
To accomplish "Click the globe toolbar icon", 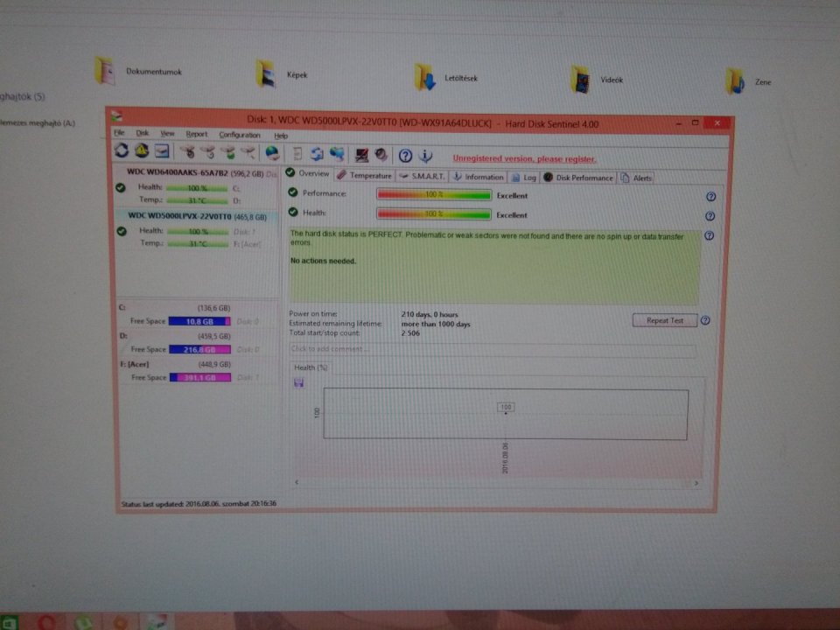I will [x=272, y=154].
